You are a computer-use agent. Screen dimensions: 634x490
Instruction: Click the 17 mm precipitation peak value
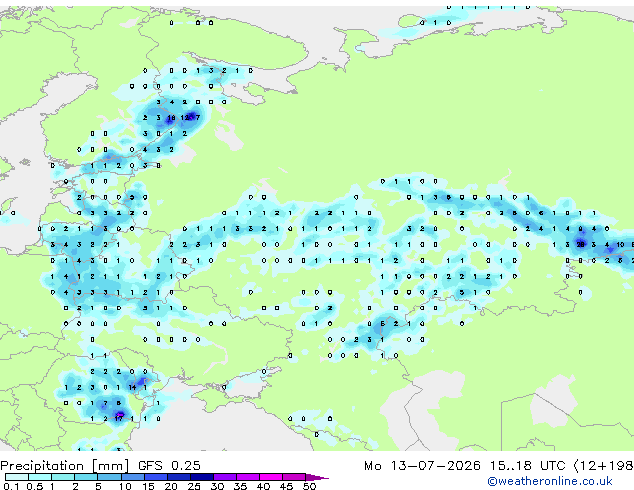[x=118, y=418]
